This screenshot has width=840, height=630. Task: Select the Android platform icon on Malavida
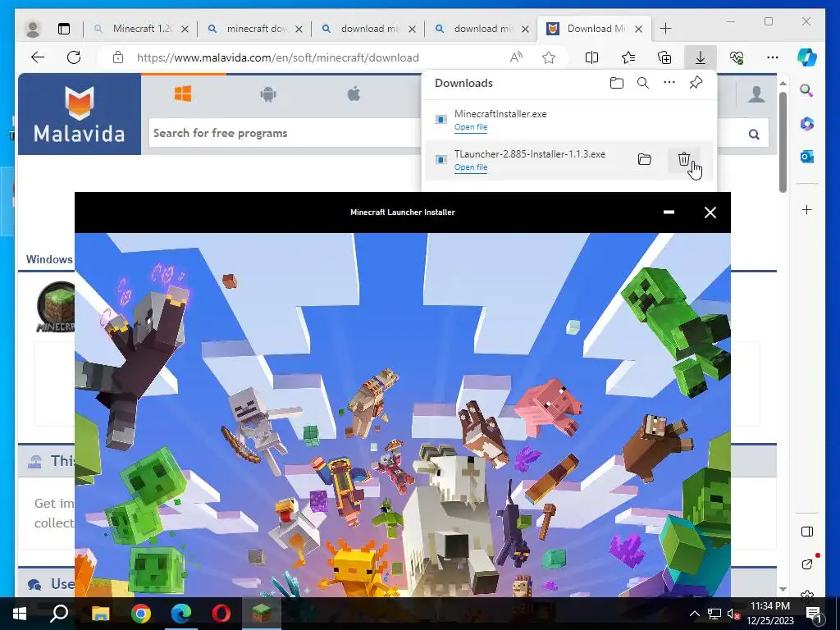pyautogui.click(x=268, y=95)
